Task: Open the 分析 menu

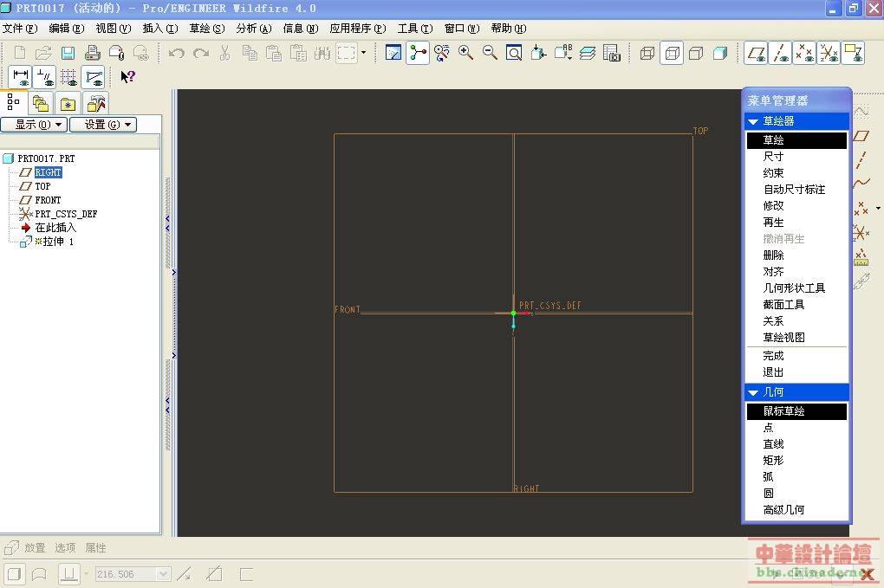Action: point(254,29)
